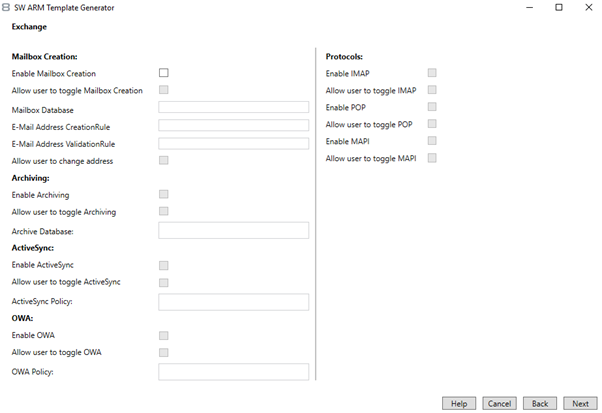The width and height of the screenshot is (602, 413).
Task: Click the SW ARM Template Generator app icon
Action: pyautogui.click(x=6, y=7)
